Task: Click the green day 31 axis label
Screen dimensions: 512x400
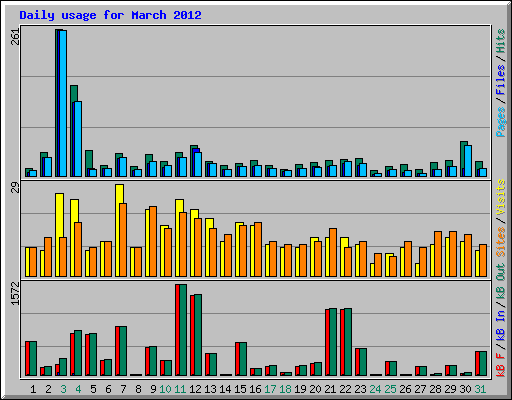Action: [x=480, y=389]
